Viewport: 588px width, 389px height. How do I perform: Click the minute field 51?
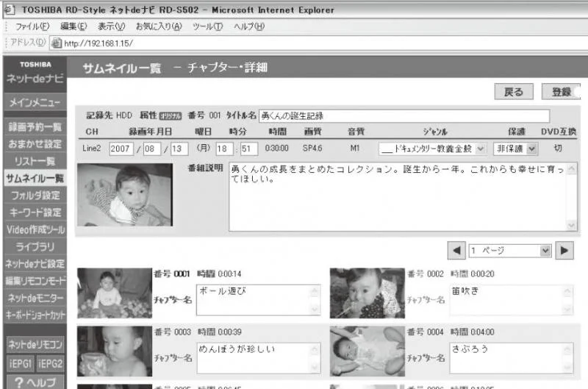pyautogui.click(x=249, y=149)
